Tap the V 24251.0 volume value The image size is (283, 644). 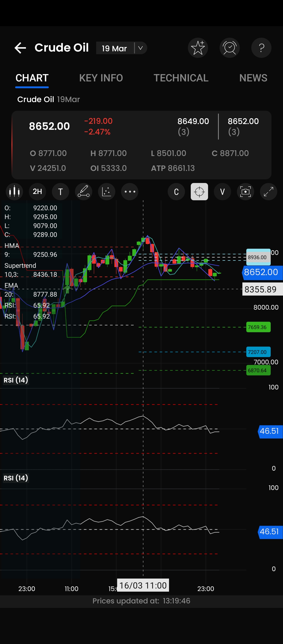(x=48, y=168)
